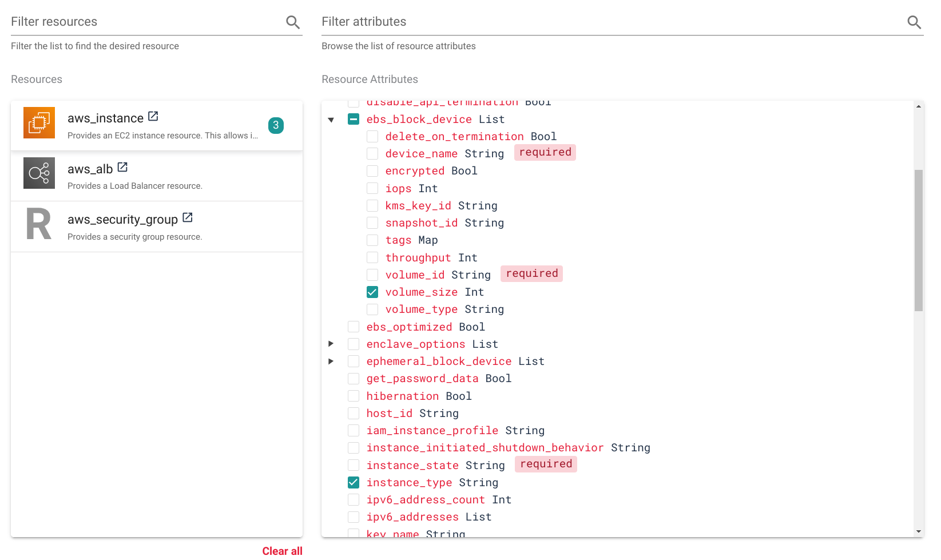
Task: Click the orange EC2 instance icon
Action: click(39, 123)
